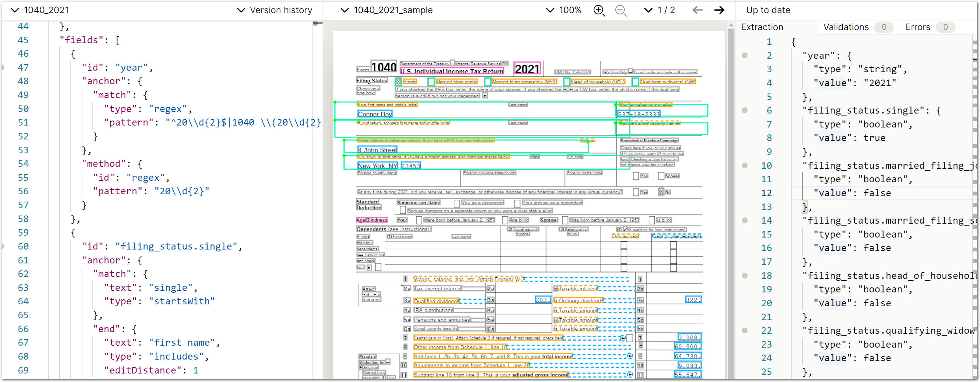Click the dot marker beside "year" line
This screenshot has width=980, height=382.
click(745, 56)
